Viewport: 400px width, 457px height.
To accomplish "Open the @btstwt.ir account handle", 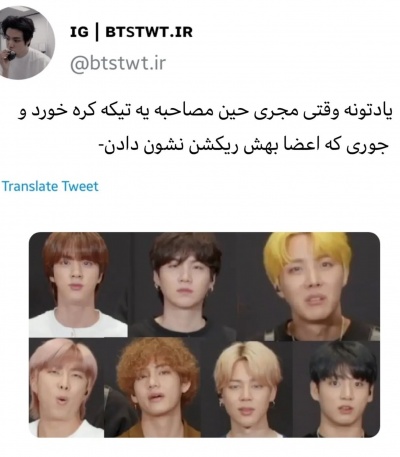I will click(118, 63).
